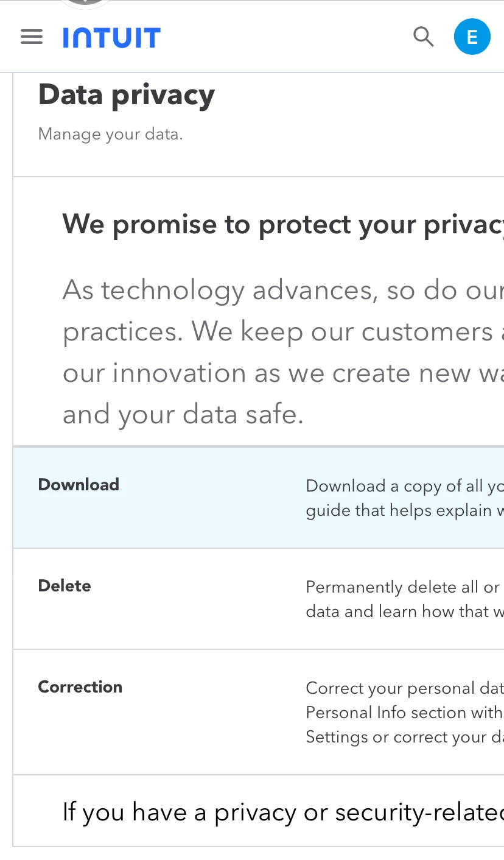Select the Delete data option
The width and height of the screenshot is (504, 860).
(65, 586)
